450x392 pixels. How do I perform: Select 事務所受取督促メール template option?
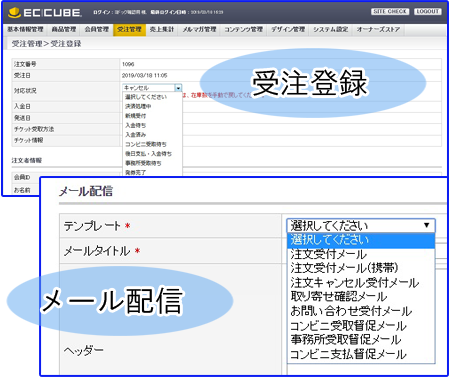[x=361, y=340]
